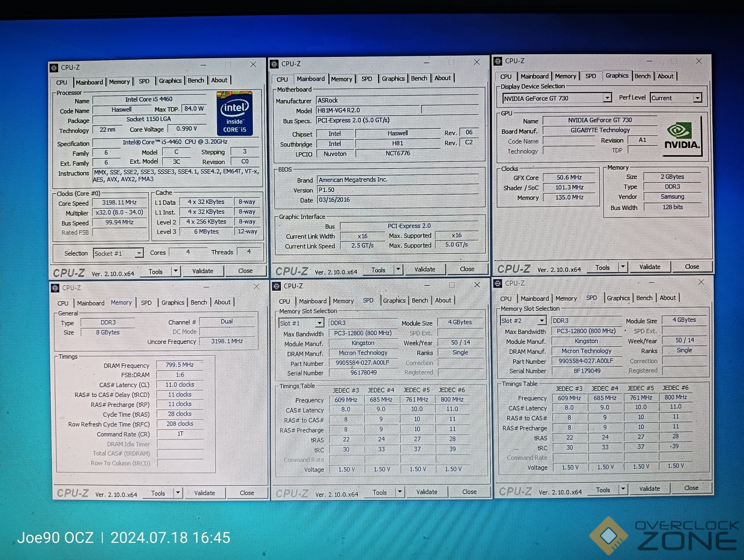This screenshot has width=744, height=560.
Task: Click the GPU memory vendor value Samsung
Action: [672, 197]
